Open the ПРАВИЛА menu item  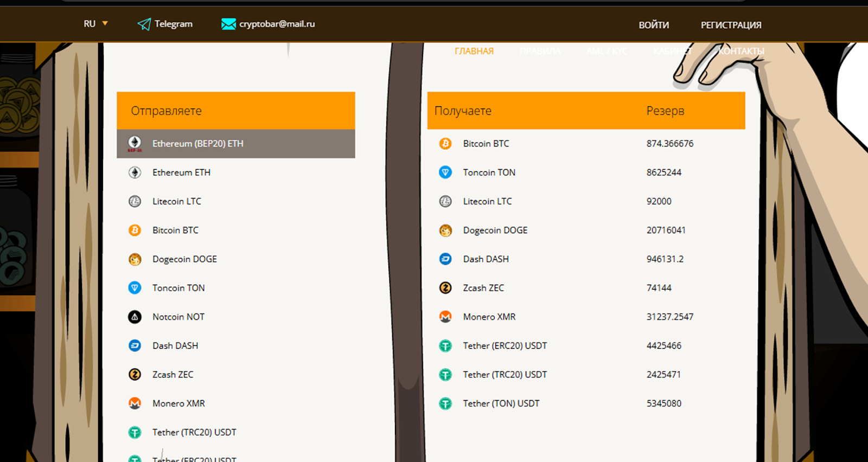tap(540, 51)
